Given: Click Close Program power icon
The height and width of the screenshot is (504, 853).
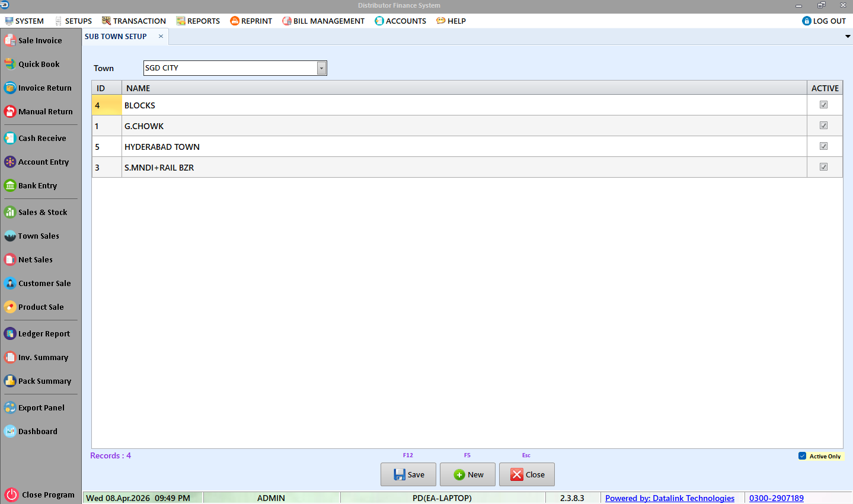Looking at the screenshot, I should (x=11, y=495).
